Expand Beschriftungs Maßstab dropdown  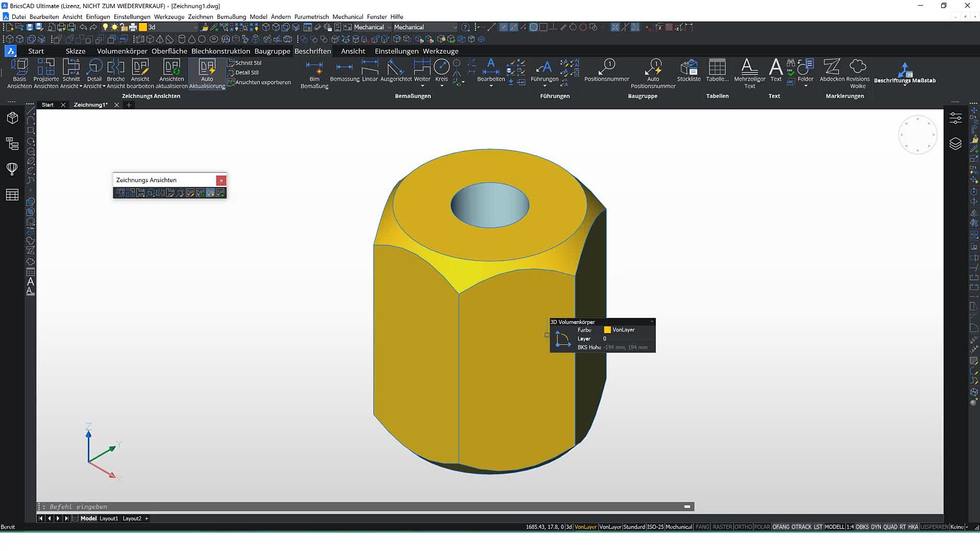(x=904, y=85)
